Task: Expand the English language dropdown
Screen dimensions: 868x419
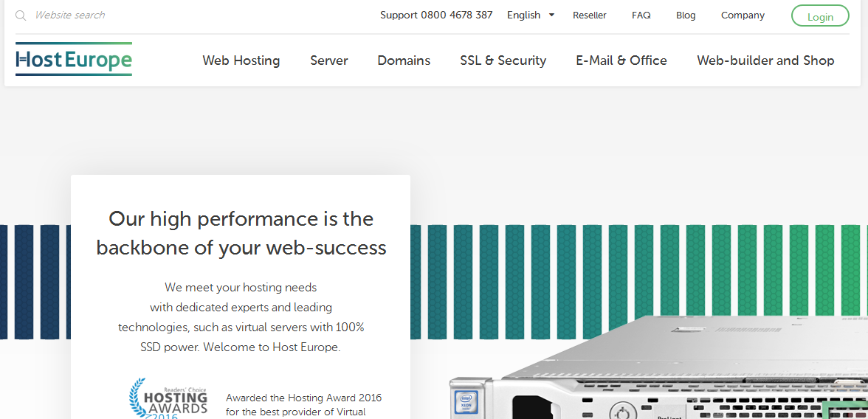Action: [524, 15]
